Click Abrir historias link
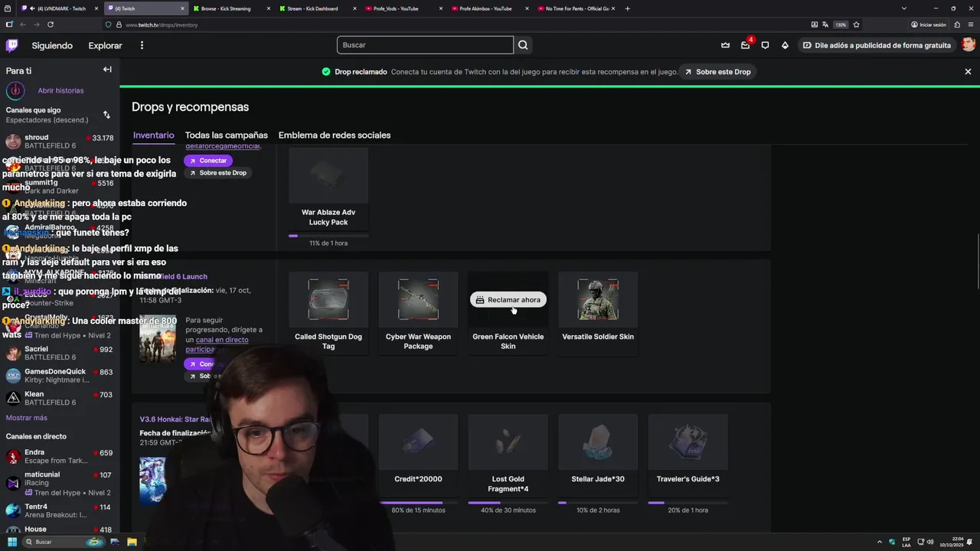This screenshot has height=551, width=980. (60, 90)
